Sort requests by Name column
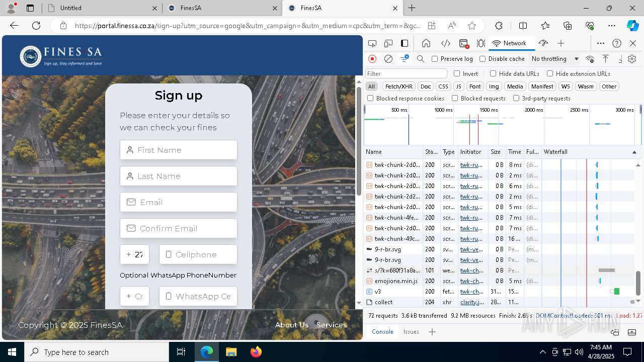Viewport: 644px width, 362px height. coord(393,152)
